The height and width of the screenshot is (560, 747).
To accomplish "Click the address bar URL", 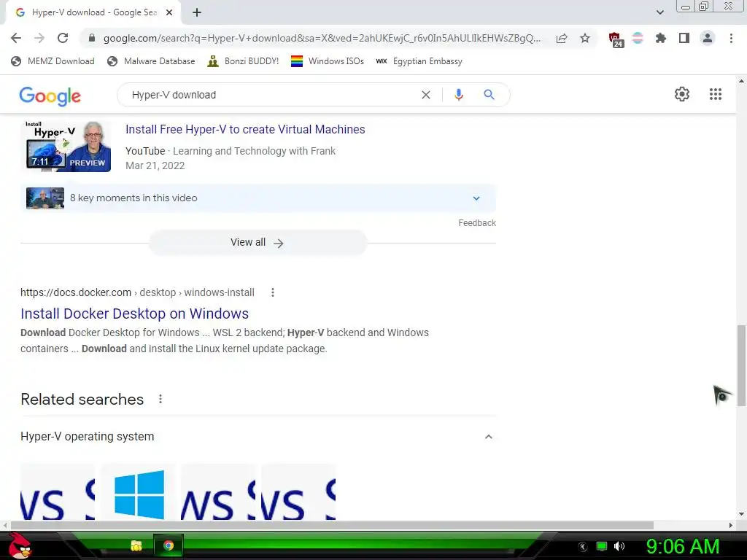I will tap(322, 38).
